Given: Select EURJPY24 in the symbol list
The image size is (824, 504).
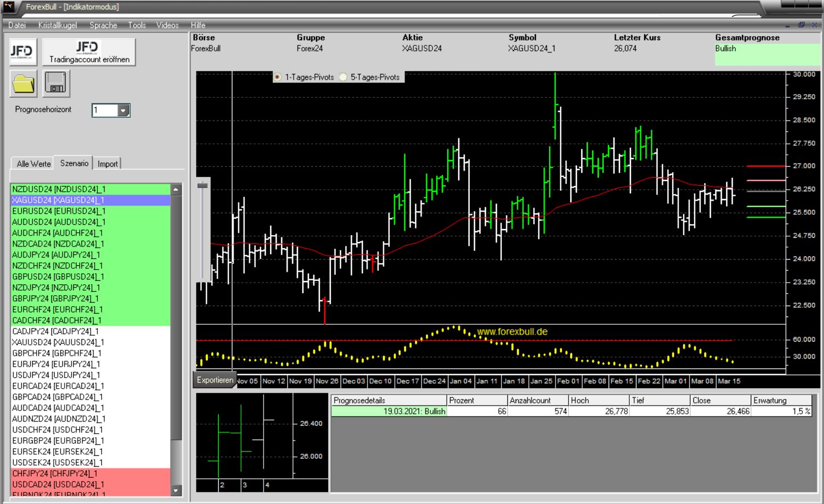Looking at the screenshot, I should [x=91, y=364].
